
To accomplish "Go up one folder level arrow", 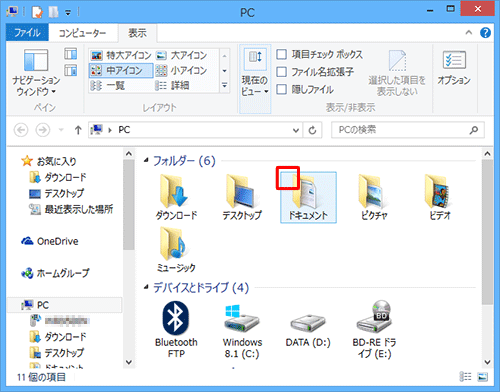I will (78, 130).
